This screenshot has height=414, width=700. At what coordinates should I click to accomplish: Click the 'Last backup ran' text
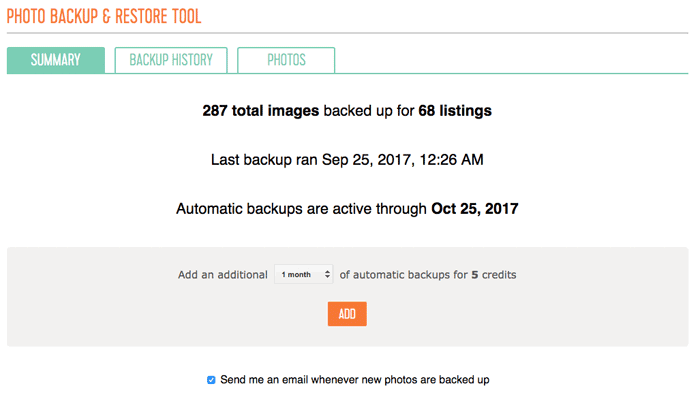point(264,159)
